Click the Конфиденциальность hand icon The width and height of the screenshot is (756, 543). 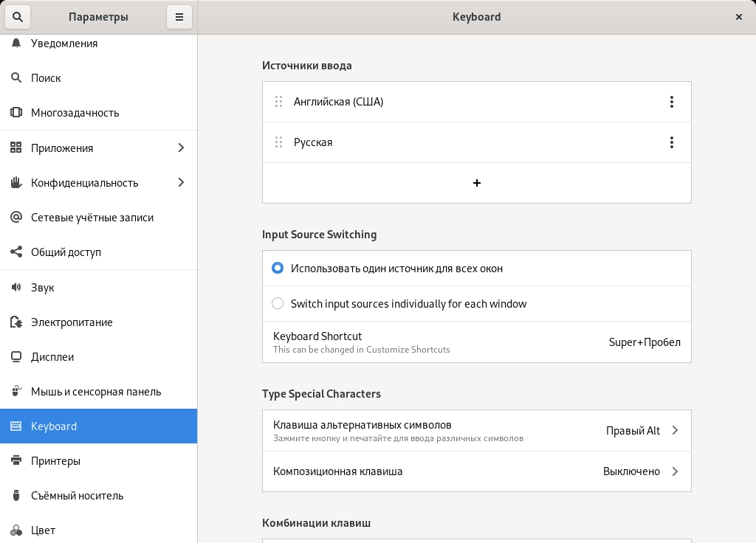[x=16, y=182]
